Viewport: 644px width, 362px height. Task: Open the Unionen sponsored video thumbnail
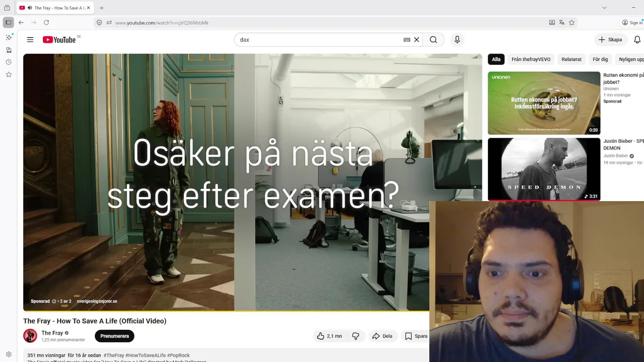point(544,103)
